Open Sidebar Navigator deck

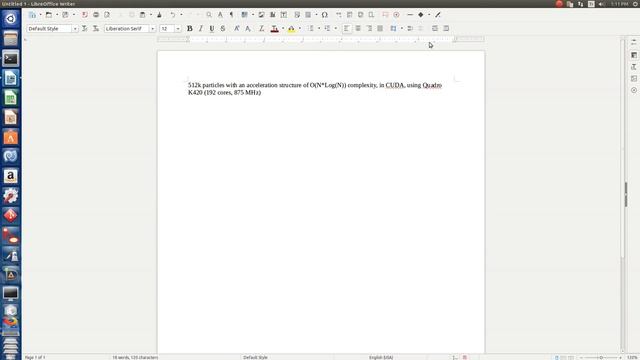[x=634, y=90]
